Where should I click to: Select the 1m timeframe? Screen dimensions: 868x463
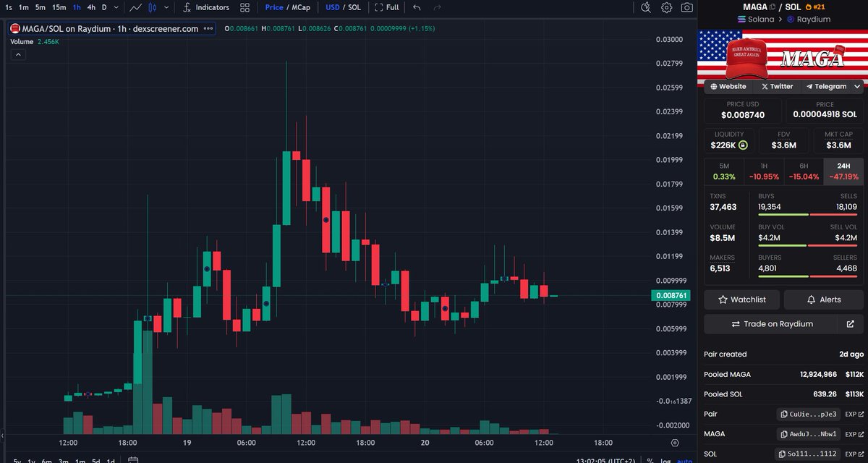(24, 7)
